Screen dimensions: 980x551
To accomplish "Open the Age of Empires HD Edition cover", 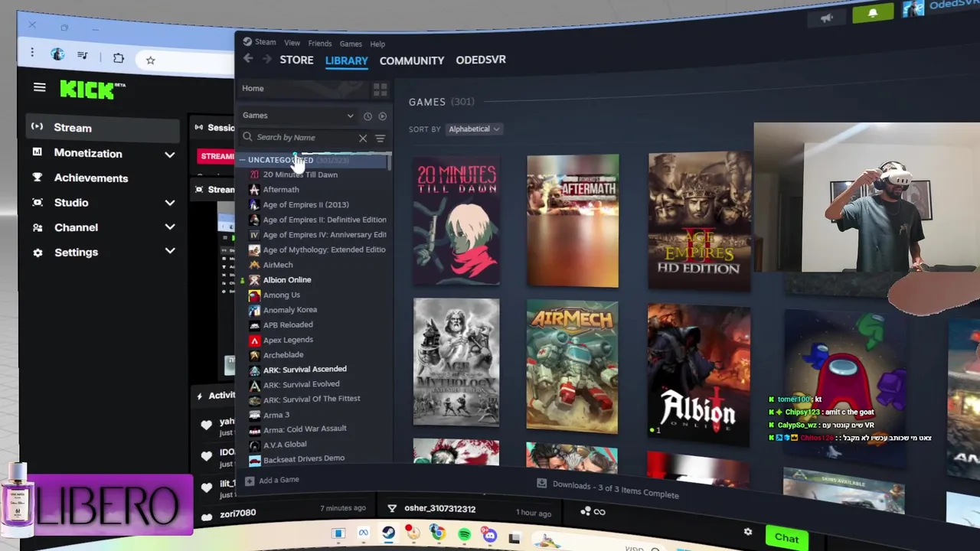I will pos(699,220).
